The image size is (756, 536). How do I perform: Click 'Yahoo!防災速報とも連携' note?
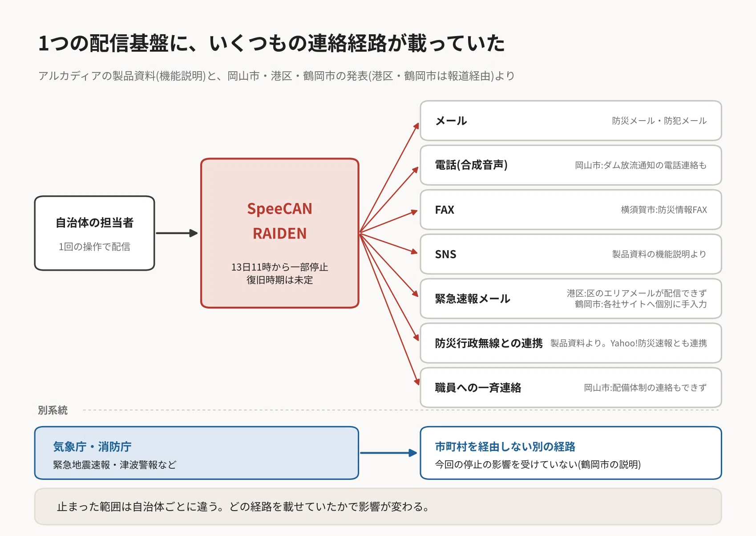point(659,343)
